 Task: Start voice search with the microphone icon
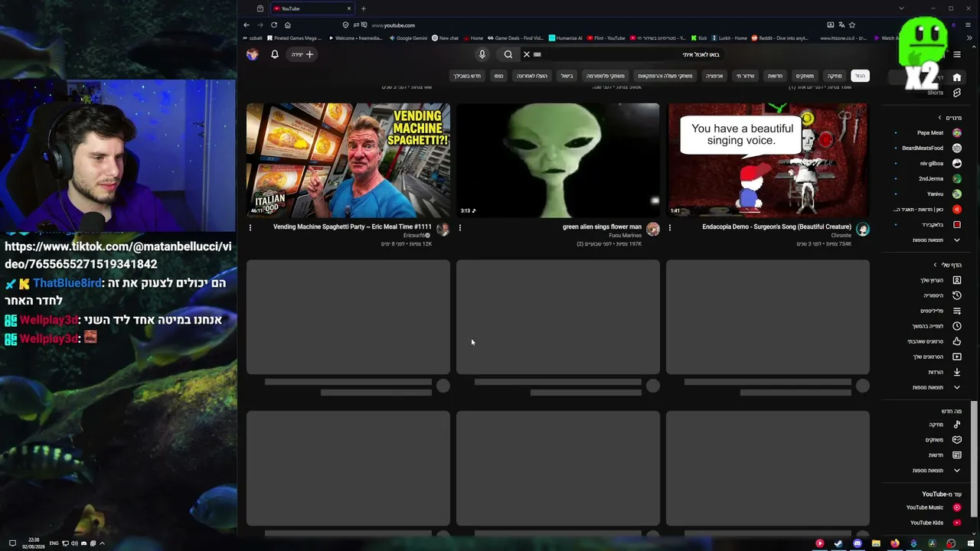point(482,54)
